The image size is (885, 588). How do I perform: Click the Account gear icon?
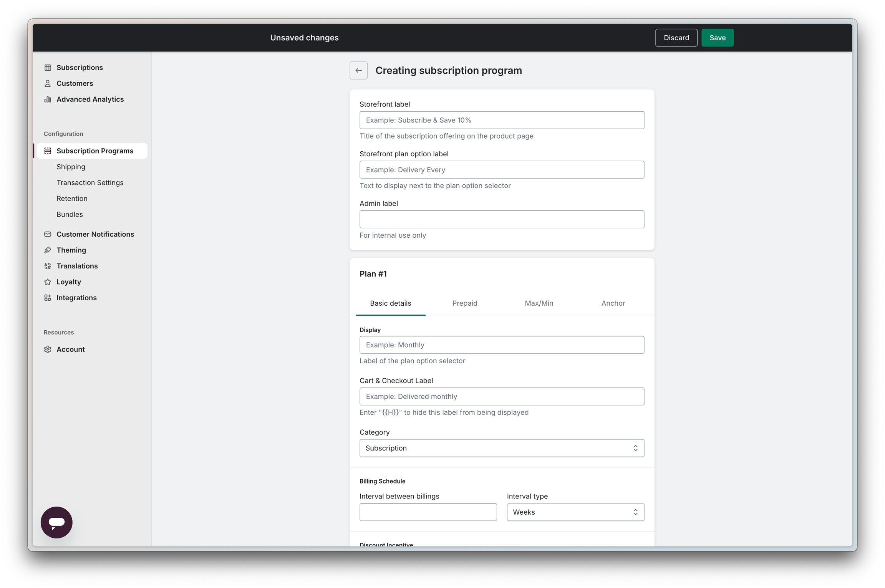48,349
